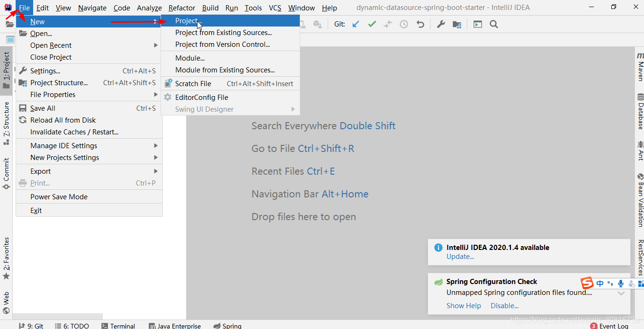Choose Project from Version Control...
644x329 pixels.
pyautogui.click(x=230, y=44)
